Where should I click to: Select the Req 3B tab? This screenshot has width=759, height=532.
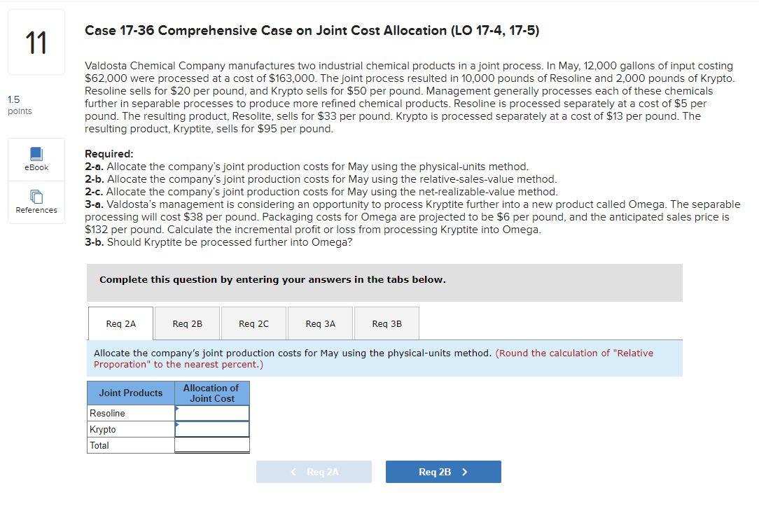tap(386, 323)
